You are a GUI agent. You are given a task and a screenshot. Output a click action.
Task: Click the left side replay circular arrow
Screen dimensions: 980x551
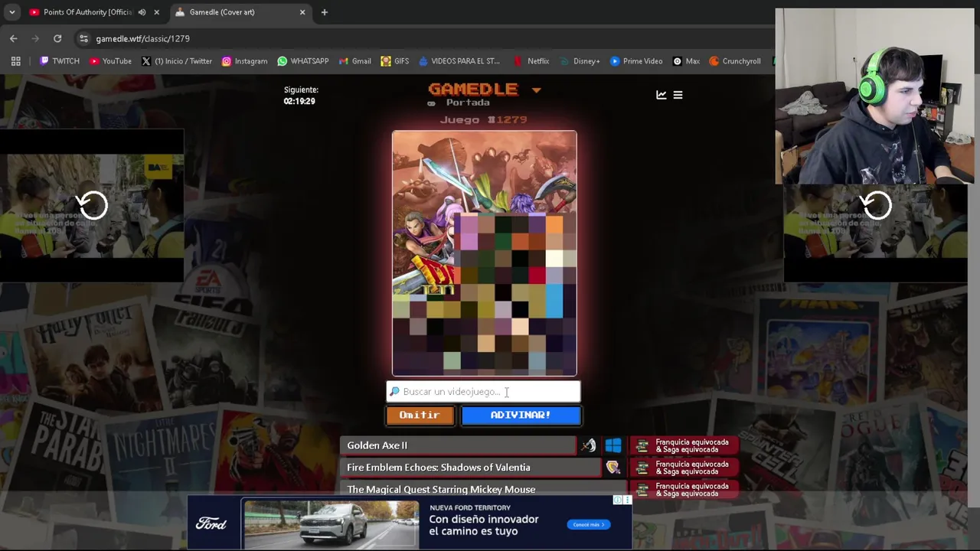[x=93, y=205]
